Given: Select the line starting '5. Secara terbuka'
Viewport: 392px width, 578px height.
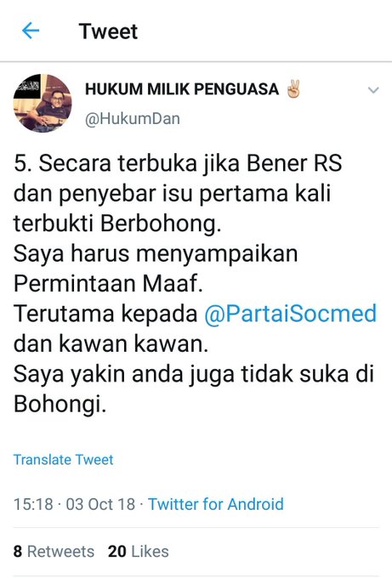Looking at the screenshot, I should (178, 163).
